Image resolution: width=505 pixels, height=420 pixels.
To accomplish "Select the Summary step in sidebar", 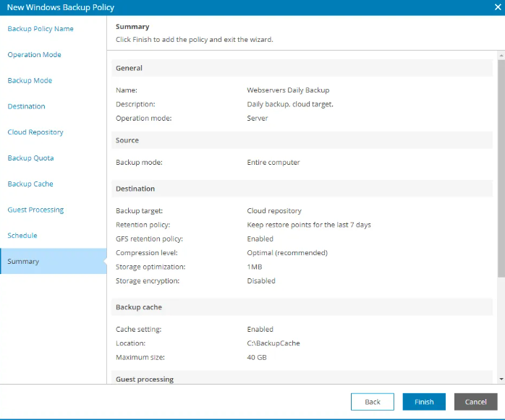I will [x=23, y=262].
